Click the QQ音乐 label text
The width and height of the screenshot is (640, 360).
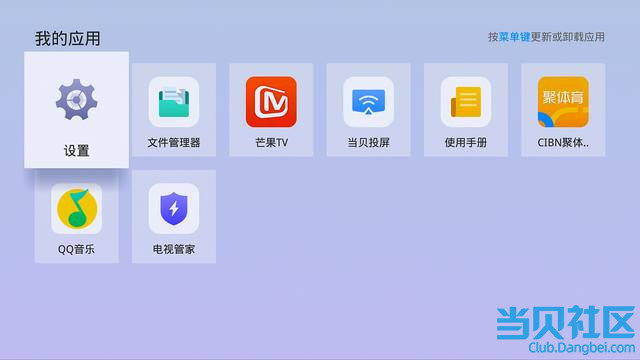[76, 249]
